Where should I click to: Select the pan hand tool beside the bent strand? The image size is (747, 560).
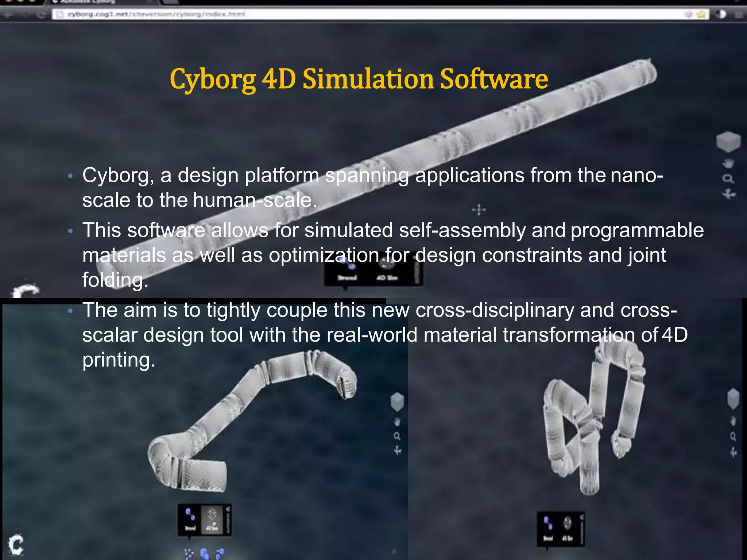coord(397,422)
